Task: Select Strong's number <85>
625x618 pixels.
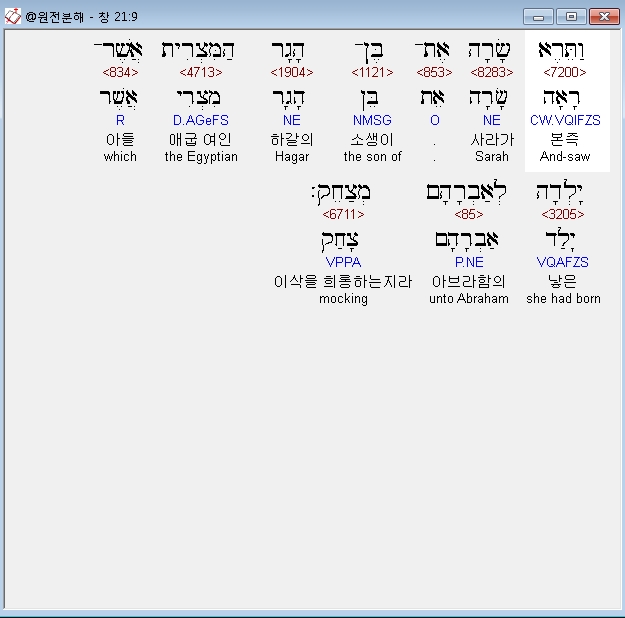Action: click(468, 214)
